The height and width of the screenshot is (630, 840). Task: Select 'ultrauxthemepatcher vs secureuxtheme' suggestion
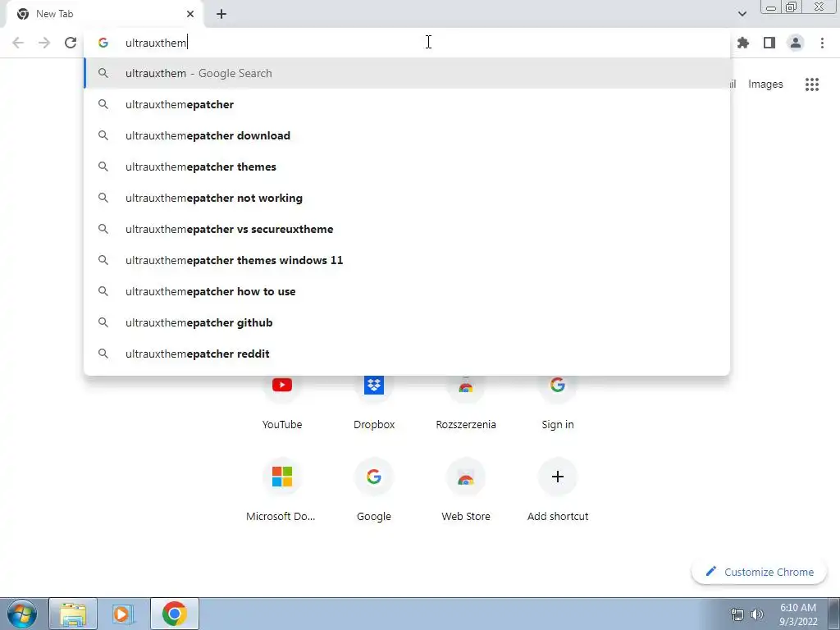(x=407, y=229)
